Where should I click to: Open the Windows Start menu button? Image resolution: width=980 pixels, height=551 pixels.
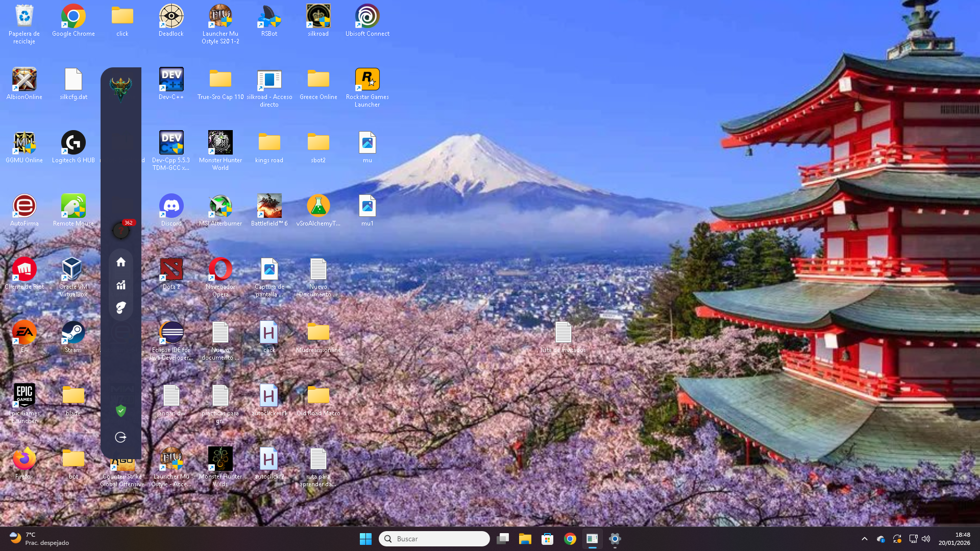[365, 539]
